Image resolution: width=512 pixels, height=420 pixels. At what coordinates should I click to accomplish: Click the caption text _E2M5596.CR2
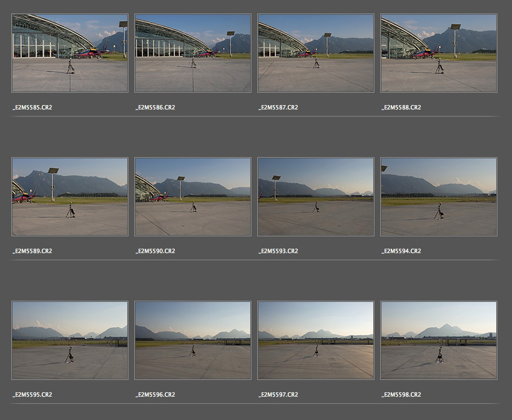155,395
